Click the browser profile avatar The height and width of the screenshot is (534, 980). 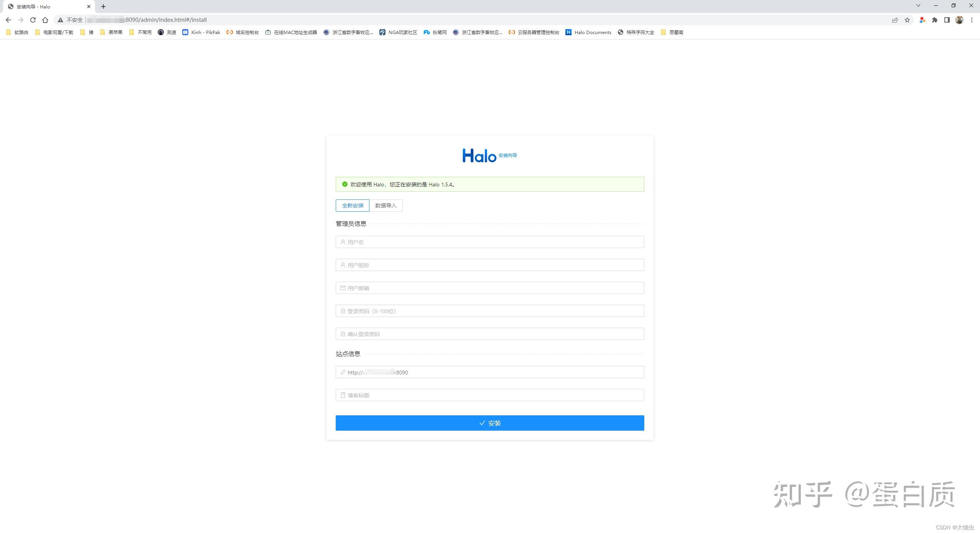tap(959, 20)
